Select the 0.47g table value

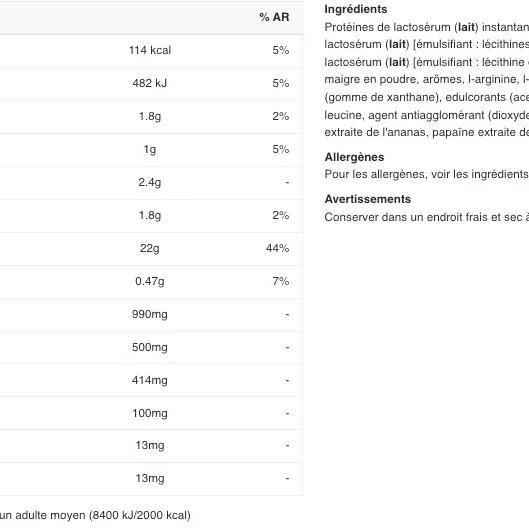[150, 281]
